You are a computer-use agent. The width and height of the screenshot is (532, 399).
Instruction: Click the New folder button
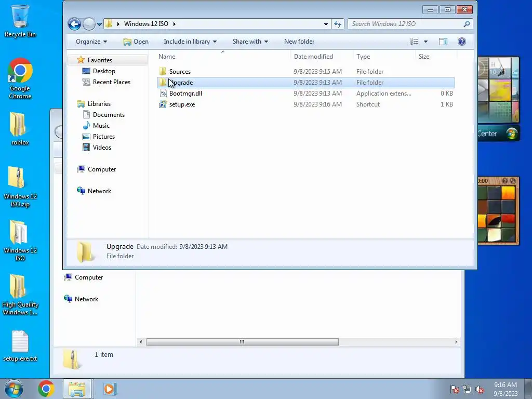click(x=299, y=42)
